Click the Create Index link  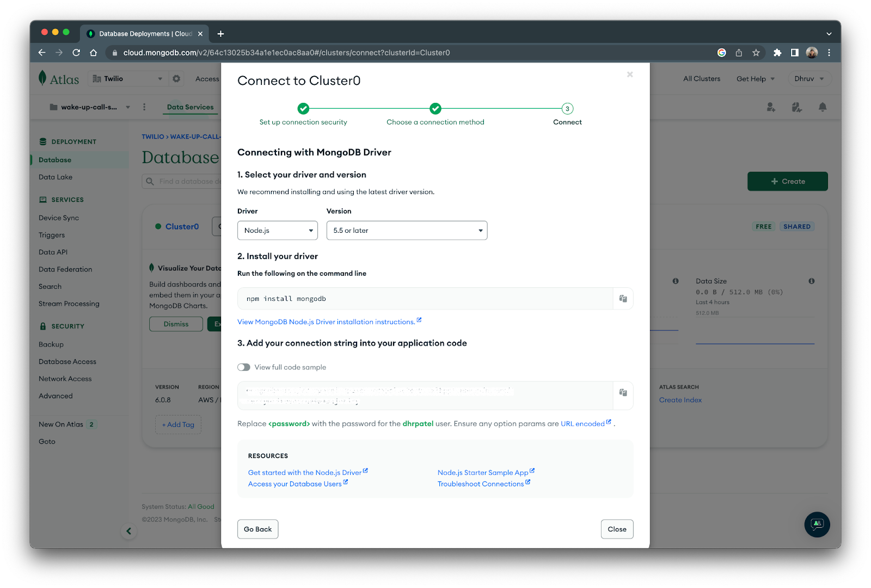coord(680,400)
